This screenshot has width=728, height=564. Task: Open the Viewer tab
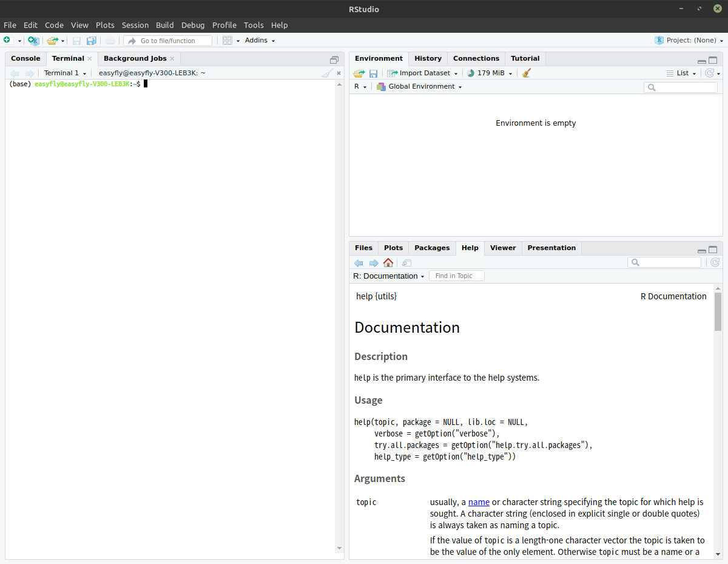coord(503,248)
